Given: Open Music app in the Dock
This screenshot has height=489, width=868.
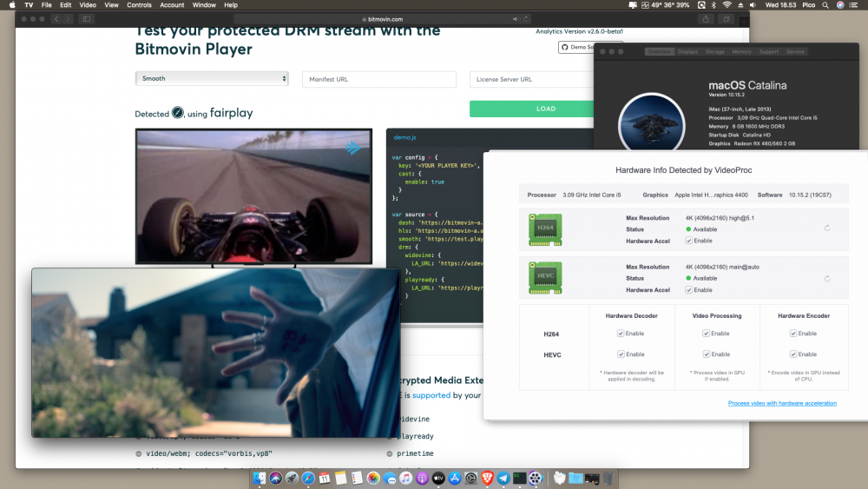Looking at the screenshot, I should (x=405, y=478).
